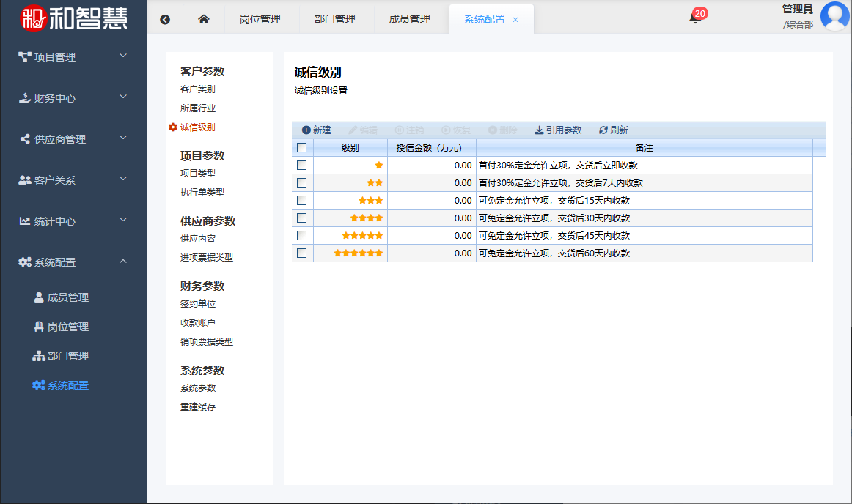Image resolution: width=852 pixels, height=504 pixels.
Task: Expand the 财务中心 menu chevron
Action: click(x=123, y=97)
